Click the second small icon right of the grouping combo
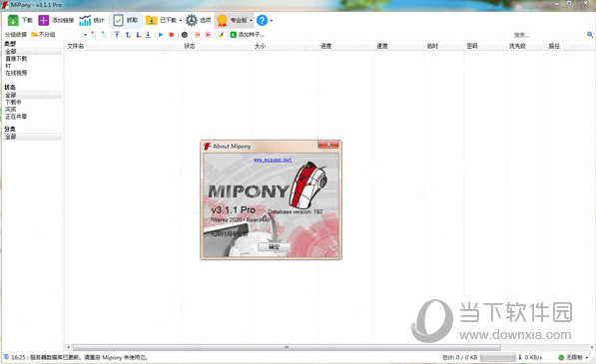This screenshot has width=596, height=364. 104,35
